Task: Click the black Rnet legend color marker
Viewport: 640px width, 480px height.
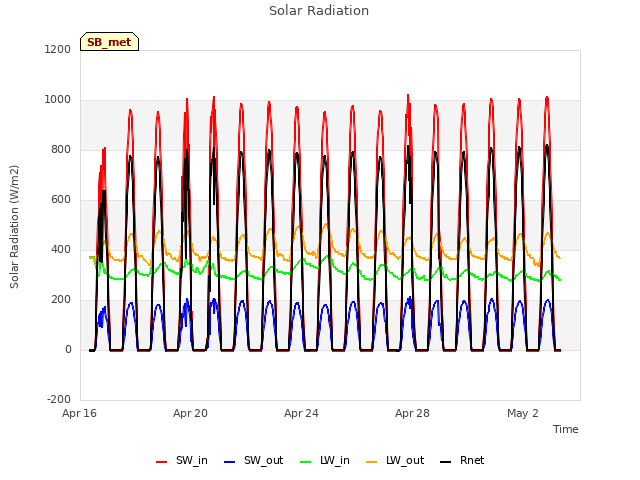Action: pos(446,462)
